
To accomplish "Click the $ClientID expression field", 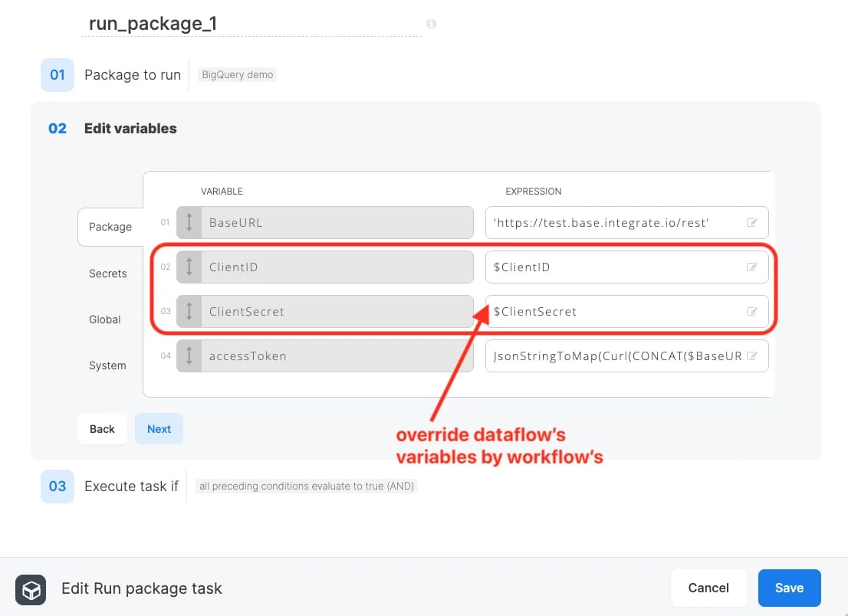I will pos(627,267).
